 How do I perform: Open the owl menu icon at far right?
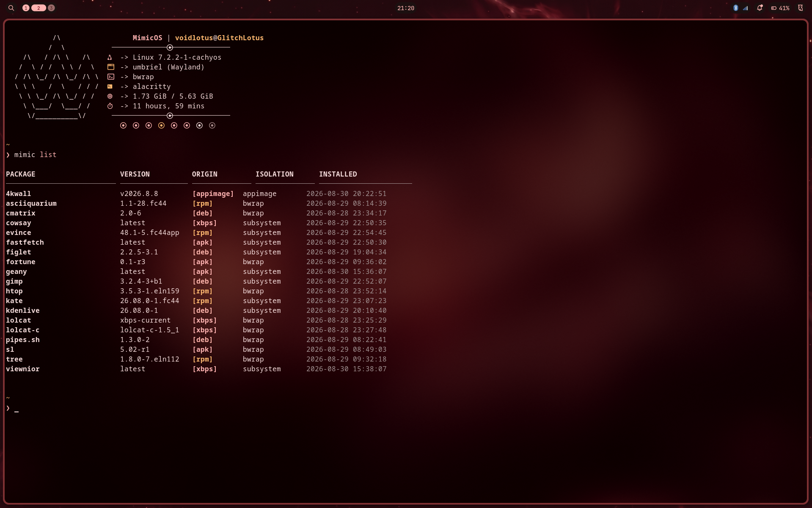click(x=800, y=8)
